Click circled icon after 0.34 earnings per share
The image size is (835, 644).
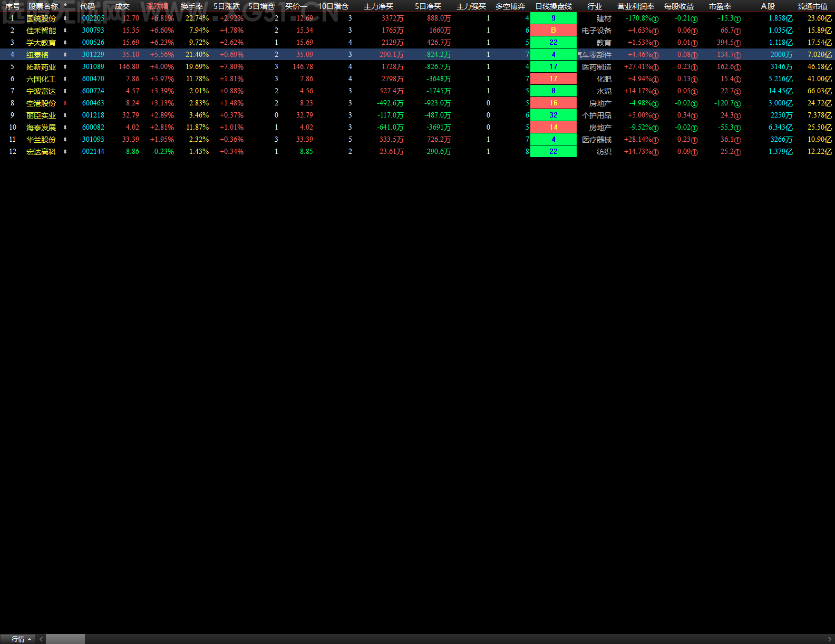click(x=694, y=116)
